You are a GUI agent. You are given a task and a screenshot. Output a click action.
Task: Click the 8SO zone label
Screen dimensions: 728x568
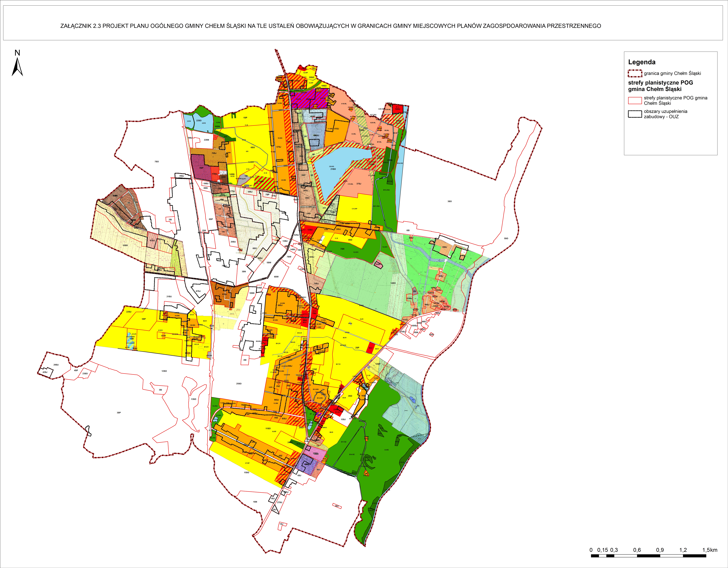tap(255, 248)
